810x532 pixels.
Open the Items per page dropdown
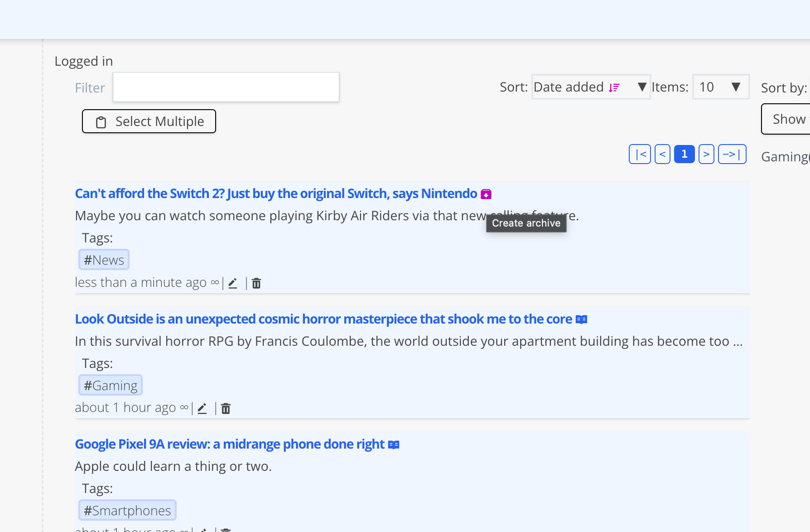(x=721, y=87)
